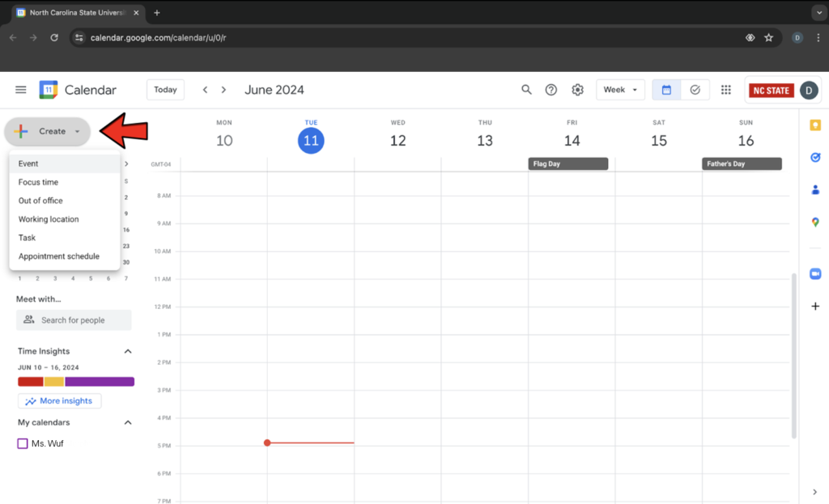Collapse the My calendars section
This screenshot has height=504, width=829.
point(127,422)
